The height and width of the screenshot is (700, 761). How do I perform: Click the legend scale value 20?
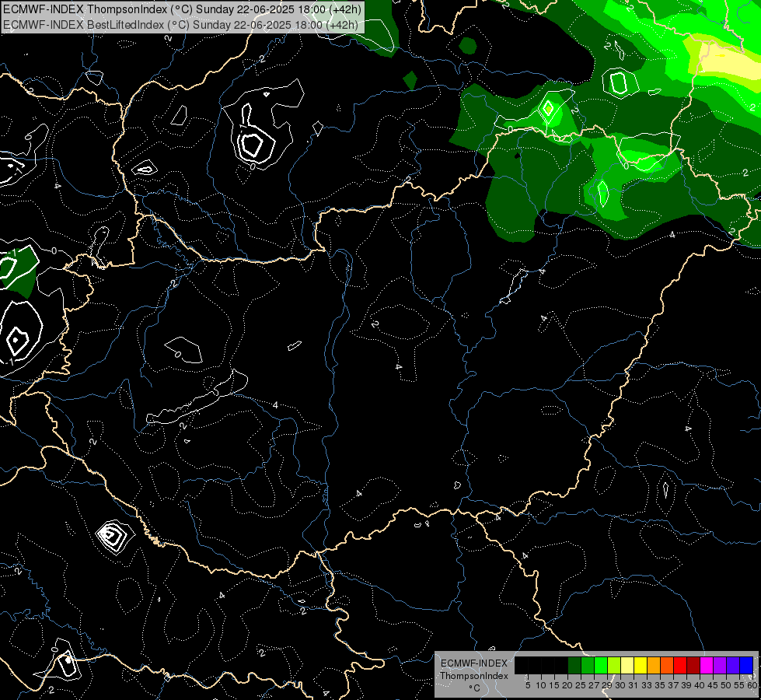pos(567,685)
